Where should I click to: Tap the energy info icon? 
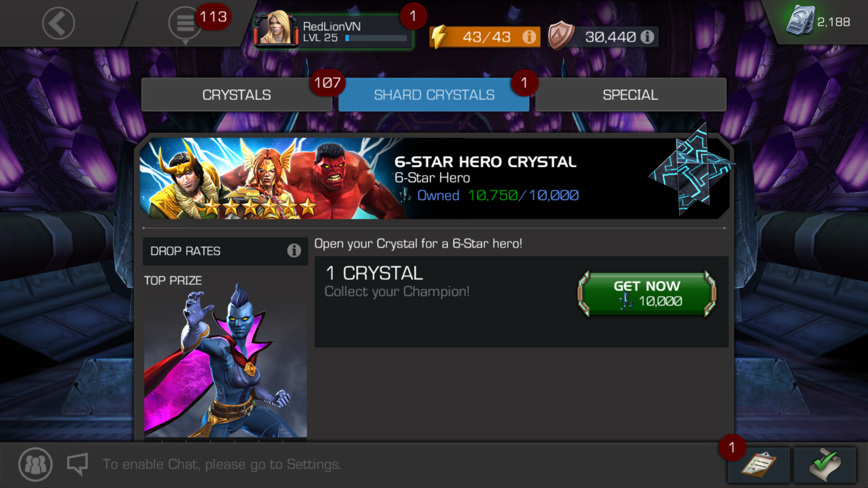[x=529, y=37]
